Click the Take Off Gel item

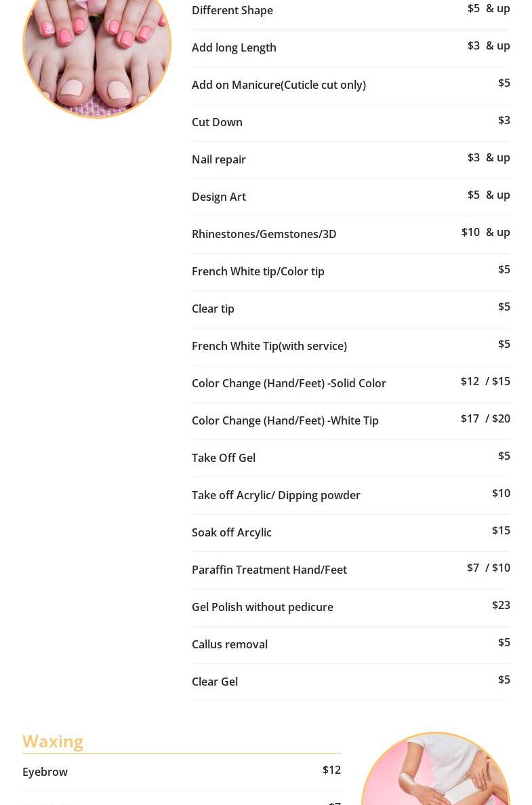pyautogui.click(x=224, y=458)
